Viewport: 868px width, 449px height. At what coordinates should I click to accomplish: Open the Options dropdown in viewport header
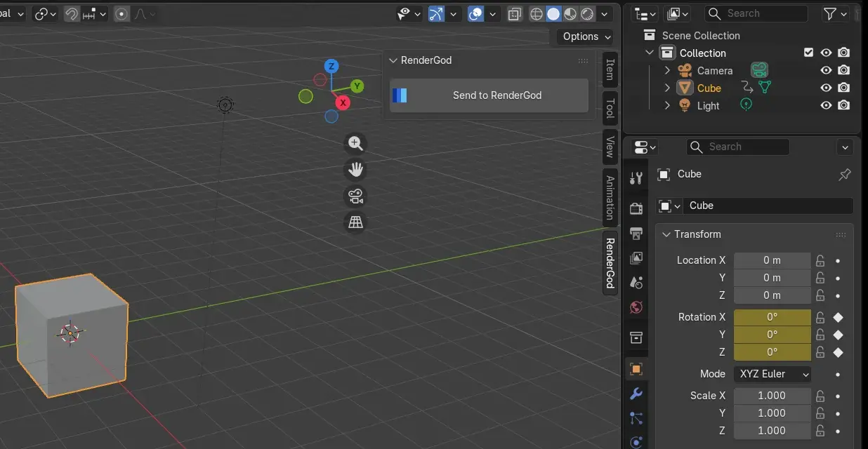point(586,36)
